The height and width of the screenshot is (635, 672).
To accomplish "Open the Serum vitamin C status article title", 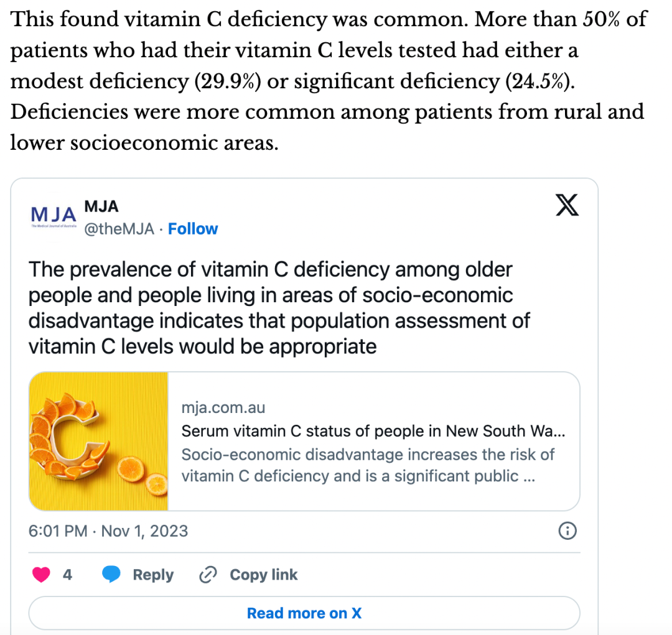I will point(373,431).
